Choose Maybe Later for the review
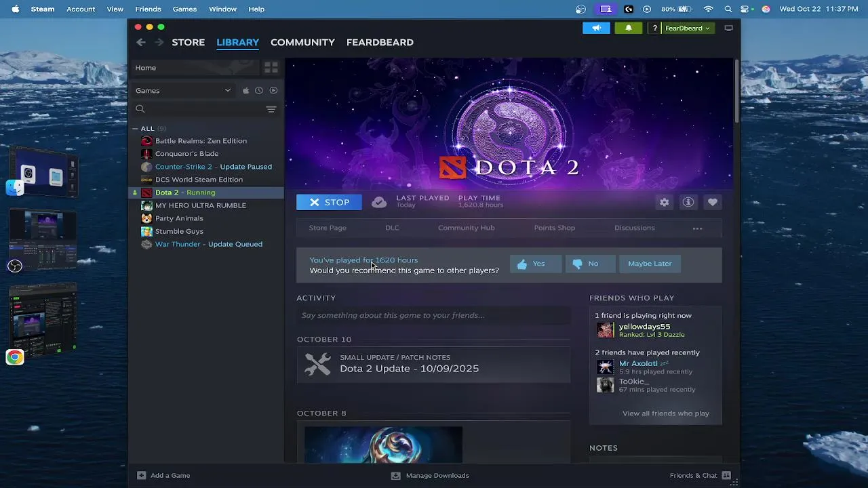Viewport: 868px width, 488px height. tap(650, 264)
